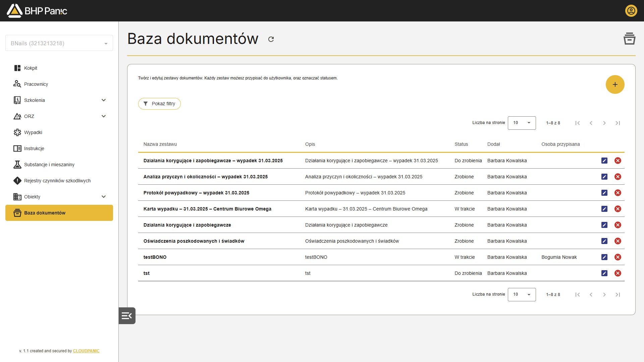The image size is (644, 362).
Task: Open top 'Liczba na stronie' dropdown
Action: (522, 123)
